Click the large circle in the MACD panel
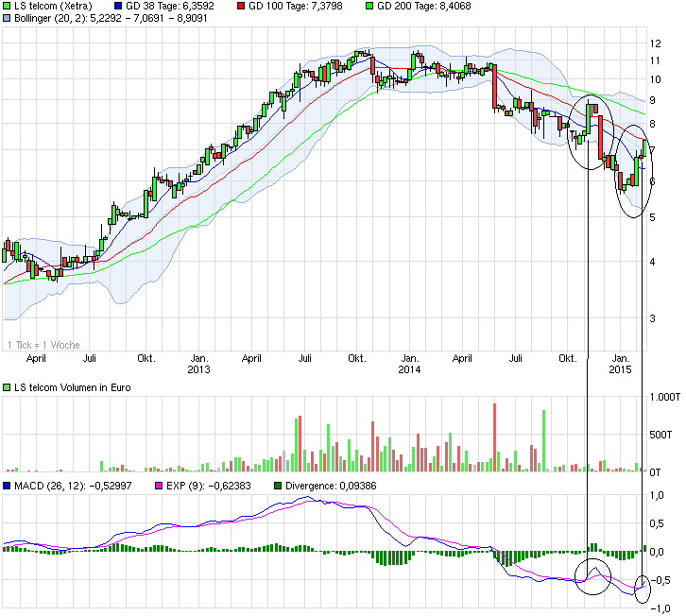Viewport: 686px width, 616px height. click(x=592, y=575)
